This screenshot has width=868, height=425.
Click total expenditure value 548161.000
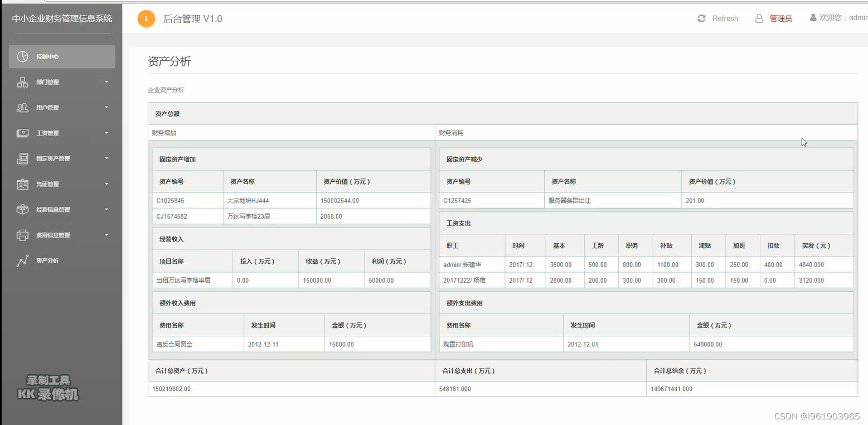pos(455,389)
